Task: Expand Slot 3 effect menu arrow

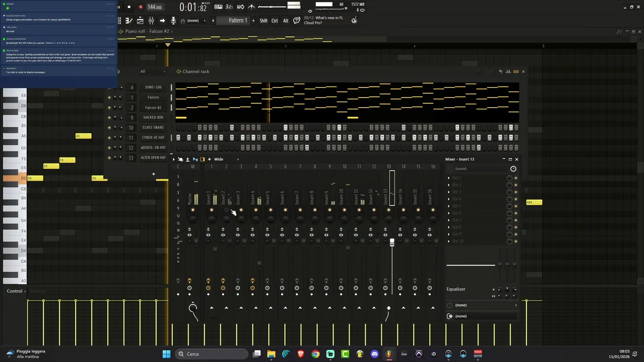Action: pos(449,192)
